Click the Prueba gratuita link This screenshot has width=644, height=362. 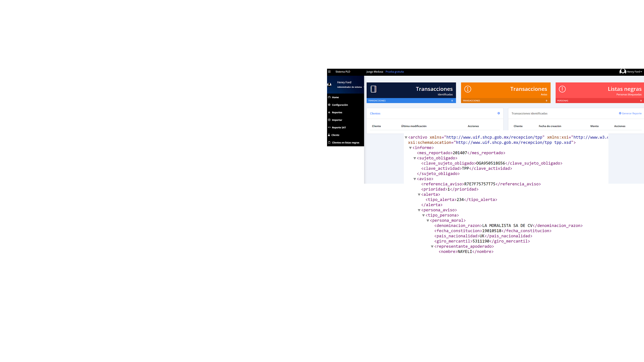tap(394, 72)
